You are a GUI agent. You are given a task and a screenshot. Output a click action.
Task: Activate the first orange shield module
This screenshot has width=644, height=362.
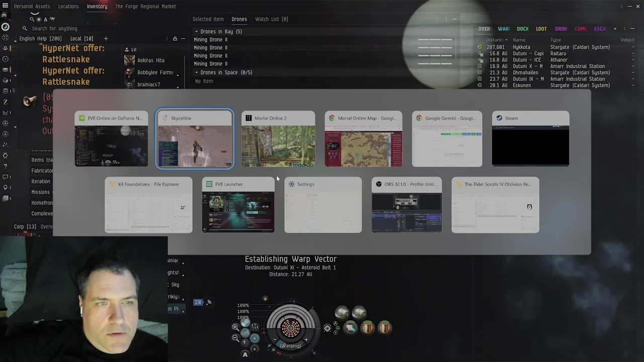click(x=368, y=328)
